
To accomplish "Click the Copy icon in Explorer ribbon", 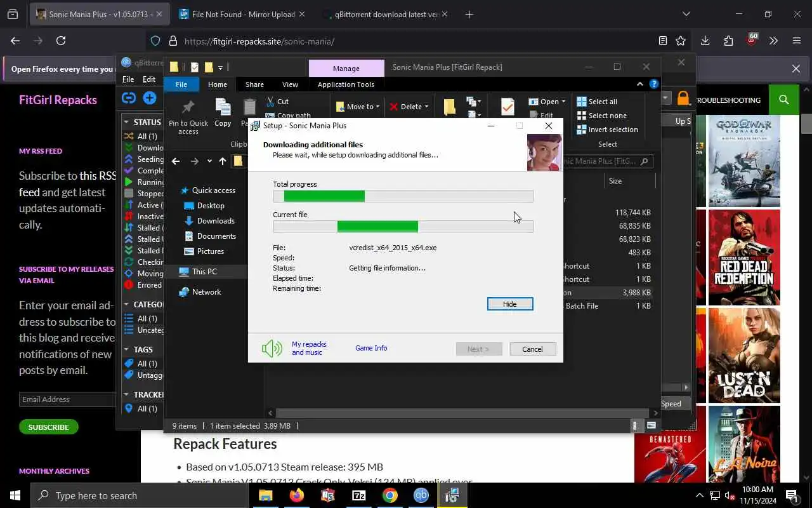I will 223,113.
